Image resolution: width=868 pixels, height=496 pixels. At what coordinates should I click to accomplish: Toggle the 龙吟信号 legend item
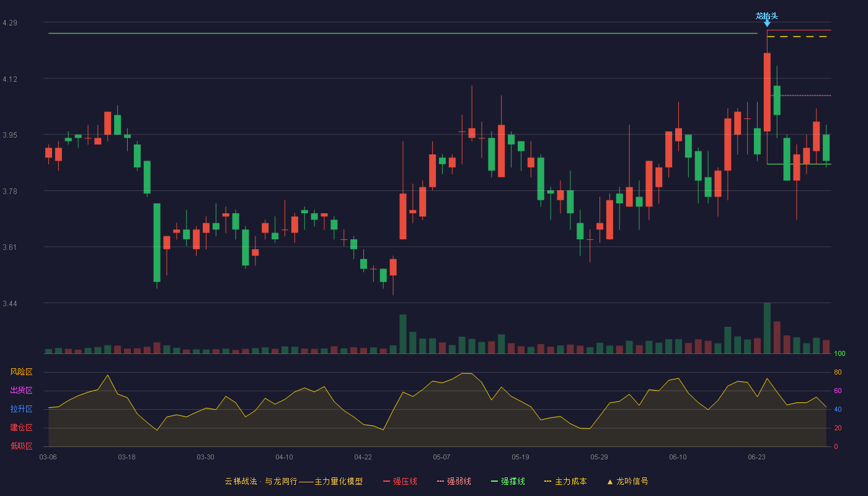tap(627, 481)
